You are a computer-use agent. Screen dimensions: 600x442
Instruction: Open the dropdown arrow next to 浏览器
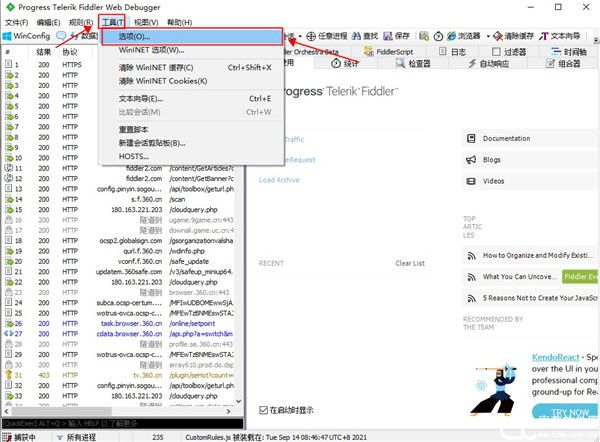click(488, 36)
